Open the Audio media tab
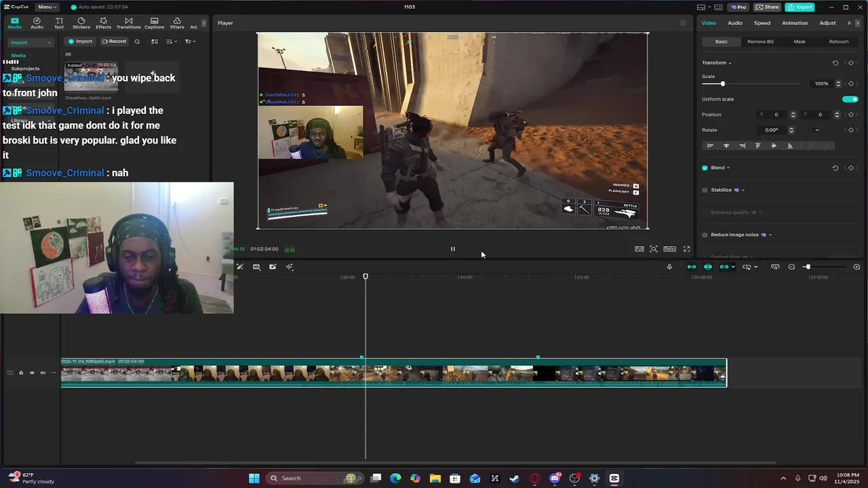The height and width of the screenshot is (488, 868). tap(37, 23)
